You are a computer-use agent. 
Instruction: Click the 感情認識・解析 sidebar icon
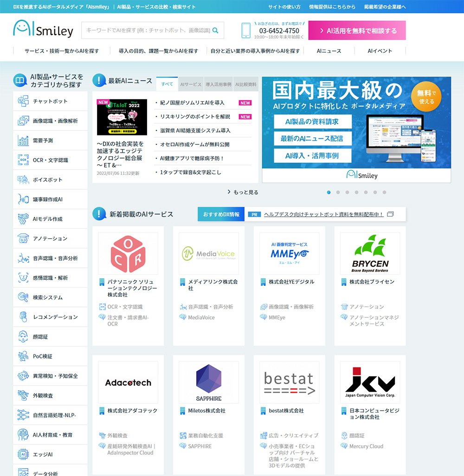(22, 277)
